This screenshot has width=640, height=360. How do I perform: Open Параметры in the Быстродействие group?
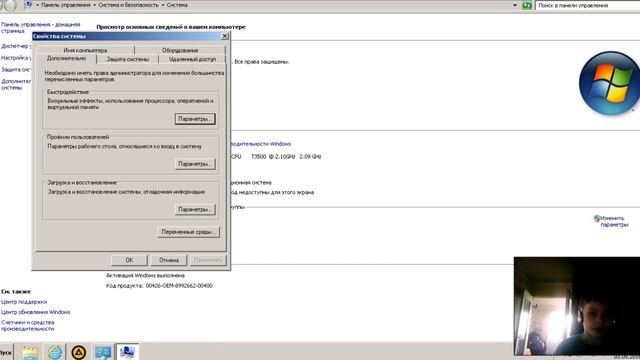[x=195, y=119]
